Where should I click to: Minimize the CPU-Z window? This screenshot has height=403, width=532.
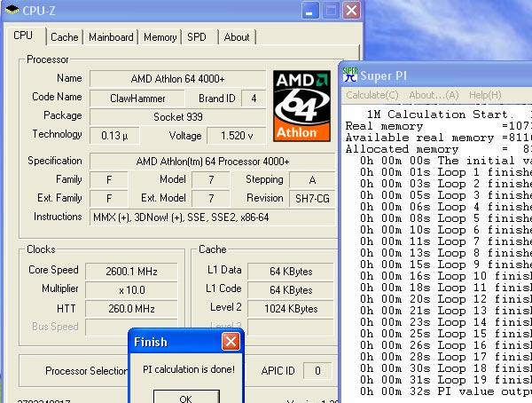point(309,11)
